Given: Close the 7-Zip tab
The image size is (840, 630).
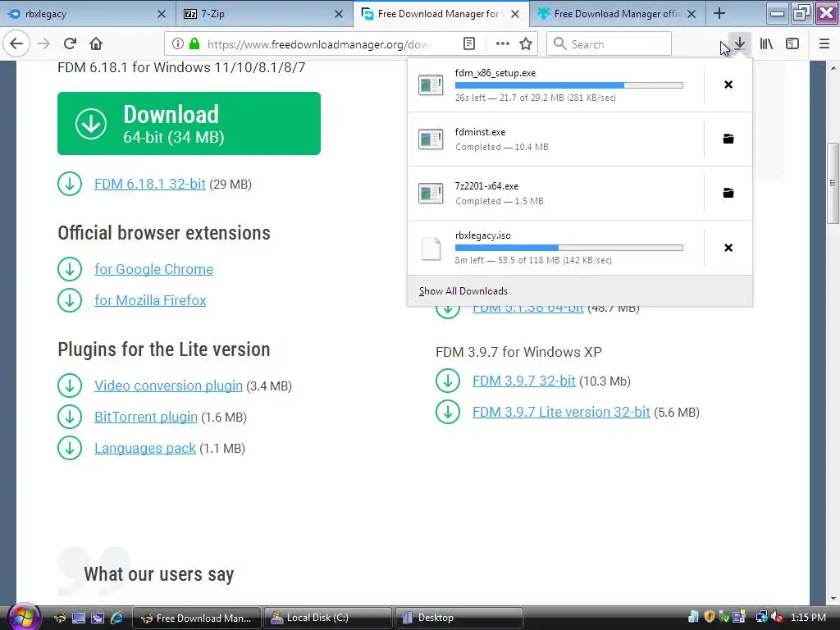Looking at the screenshot, I should tap(339, 14).
